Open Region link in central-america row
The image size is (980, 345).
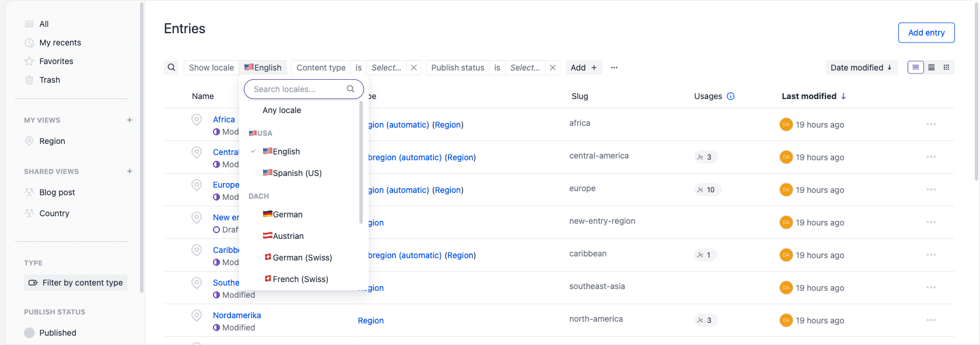[x=460, y=157]
